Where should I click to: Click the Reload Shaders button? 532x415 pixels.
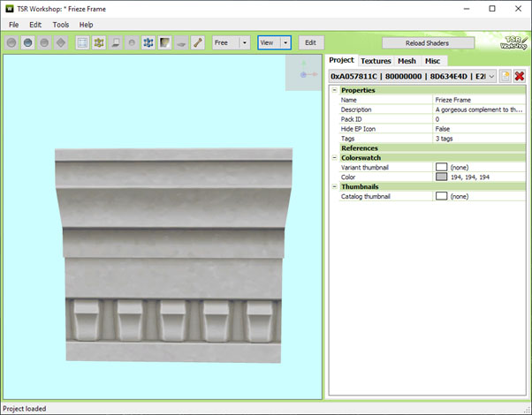427,43
